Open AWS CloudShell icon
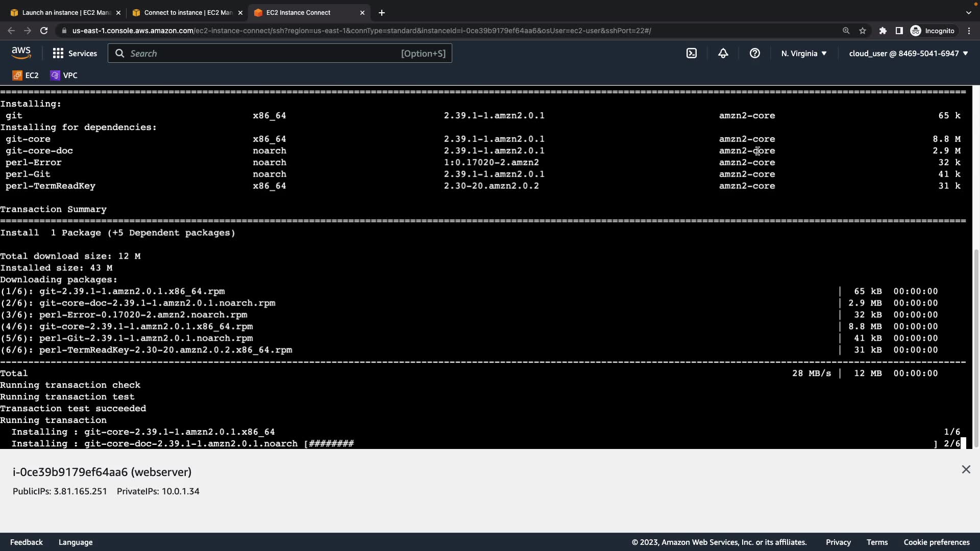The height and width of the screenshot is (551, 980). coord(692,53)
